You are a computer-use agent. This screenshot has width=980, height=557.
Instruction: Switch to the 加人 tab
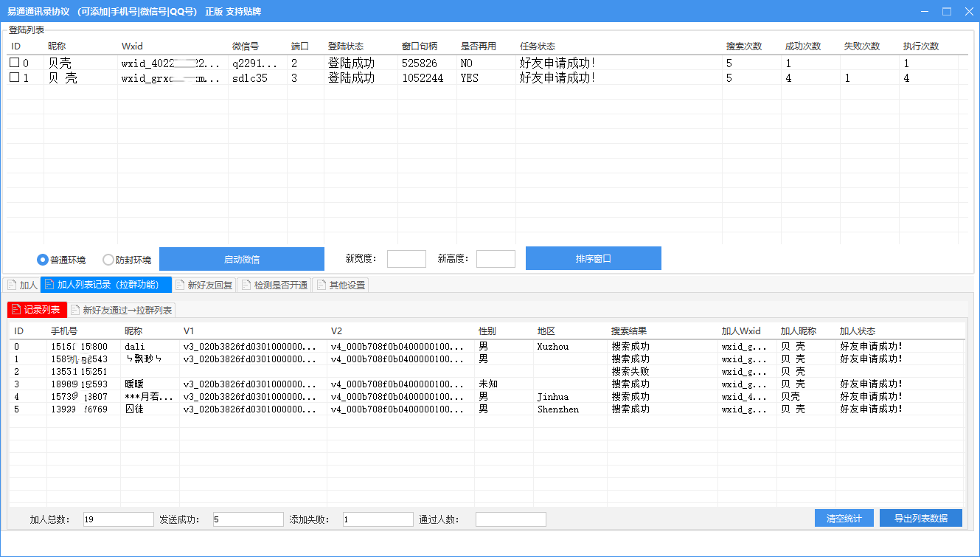click(22, 285)
